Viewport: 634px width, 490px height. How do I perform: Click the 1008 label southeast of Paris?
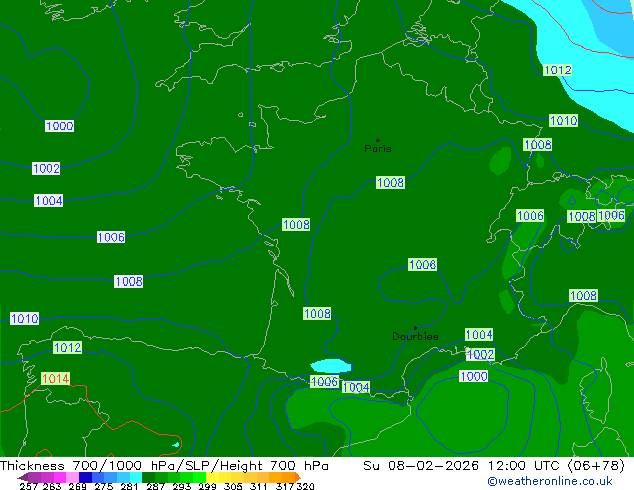(x=390, y=183)
